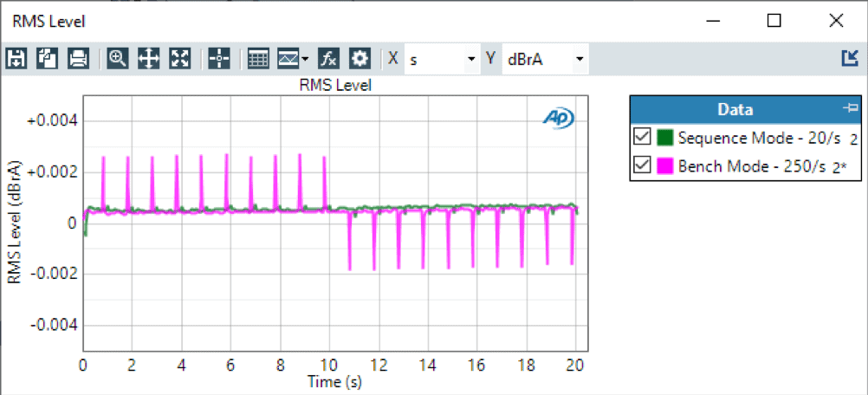Click the Bench Mode - 250/s label

751,165
